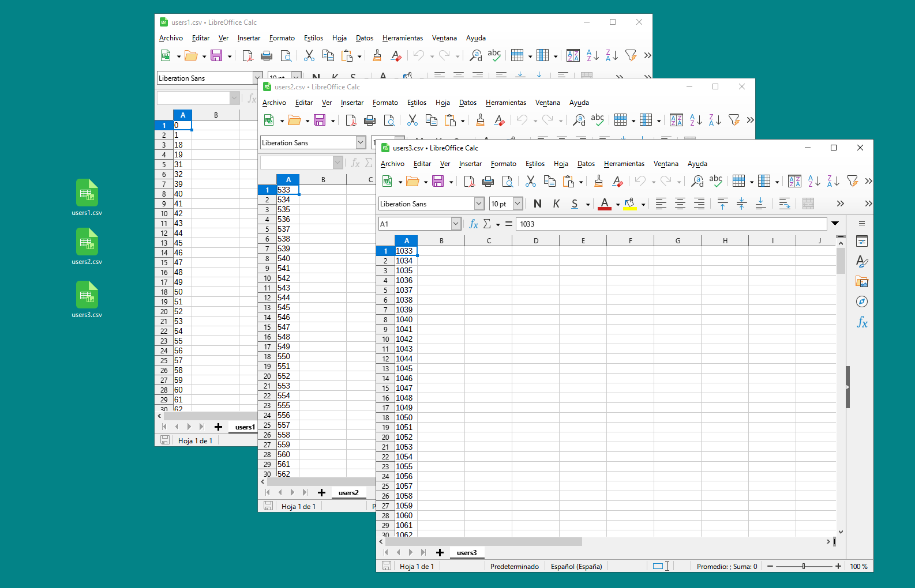Open the Hoja menu in users2 window
915x588 pixels.
(x=442, y=103)
